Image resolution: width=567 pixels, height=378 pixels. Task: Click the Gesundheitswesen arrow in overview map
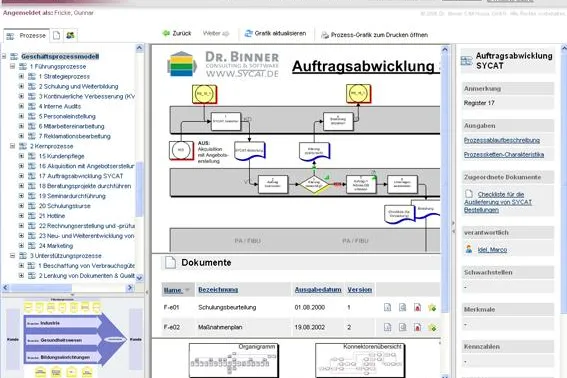[x=63, y=340]
